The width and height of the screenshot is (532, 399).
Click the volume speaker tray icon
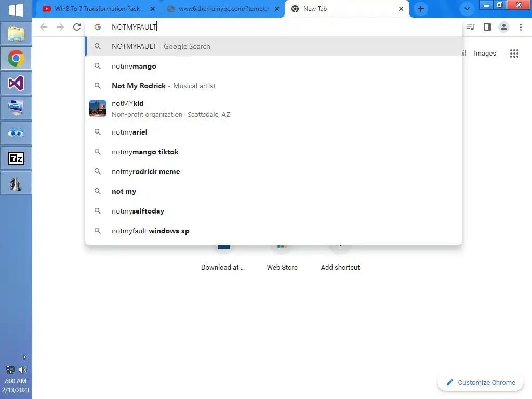[x=23, y=370]
